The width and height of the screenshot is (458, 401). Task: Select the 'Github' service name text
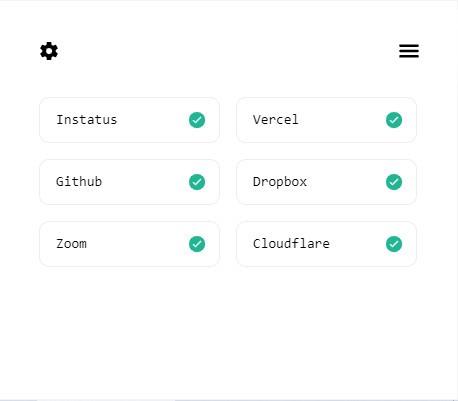pyautogui.click(x=79, y=182)
